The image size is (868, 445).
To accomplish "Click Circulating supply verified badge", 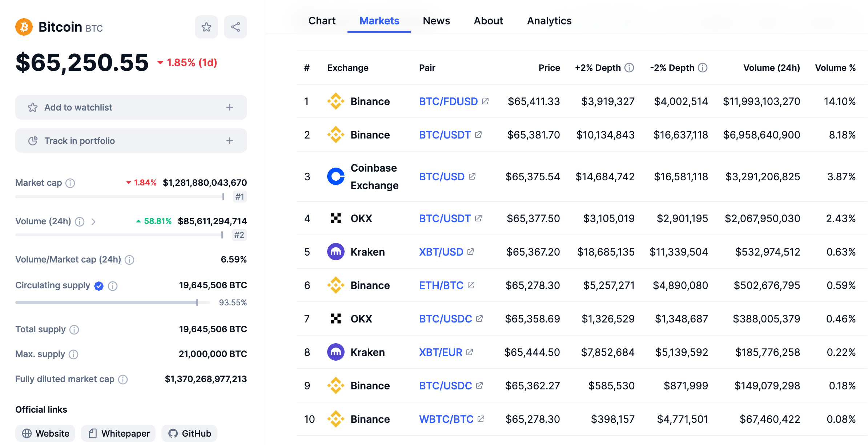I will (x=99, y=286).
